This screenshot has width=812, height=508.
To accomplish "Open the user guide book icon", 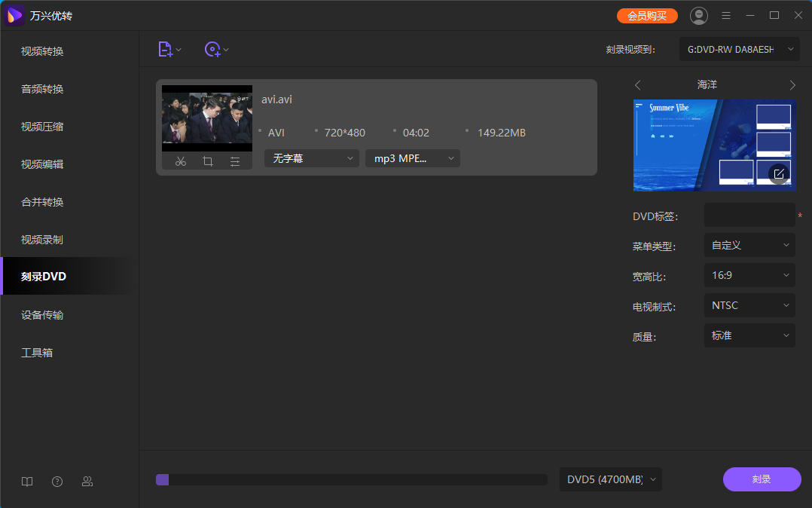I will (x=27, y=482).
